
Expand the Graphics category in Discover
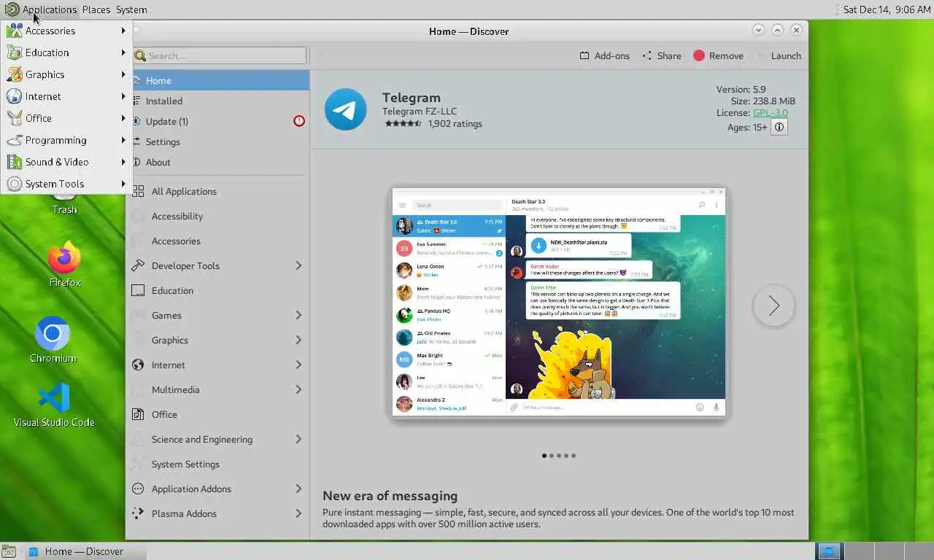point(298,340)
